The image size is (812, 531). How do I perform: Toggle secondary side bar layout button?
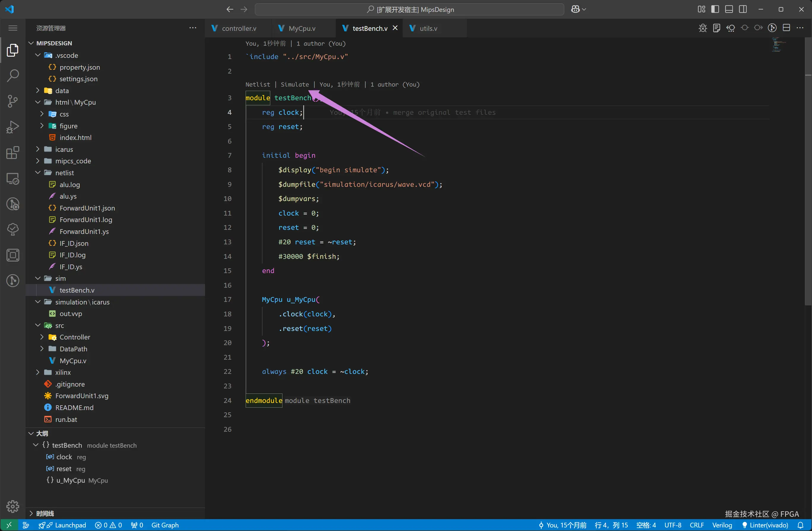coord(743,9)
